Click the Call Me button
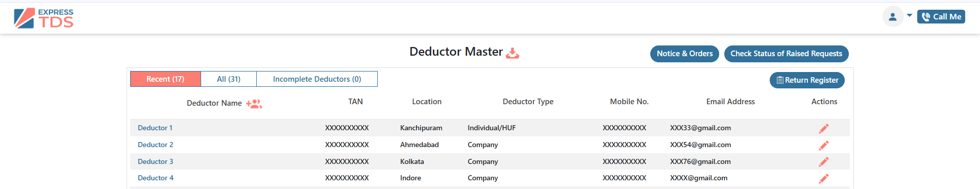Screen dimensions: 980x189 [x=941, y=17]
